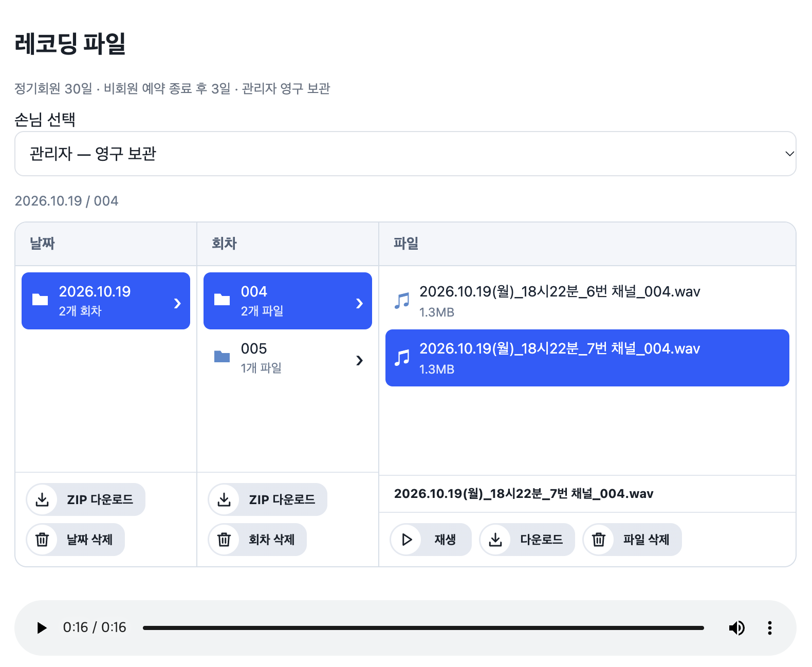Image resolution: width=812 pixels, height=667 pixels.
Task: Open session folder 005
Action: [288, 358]
